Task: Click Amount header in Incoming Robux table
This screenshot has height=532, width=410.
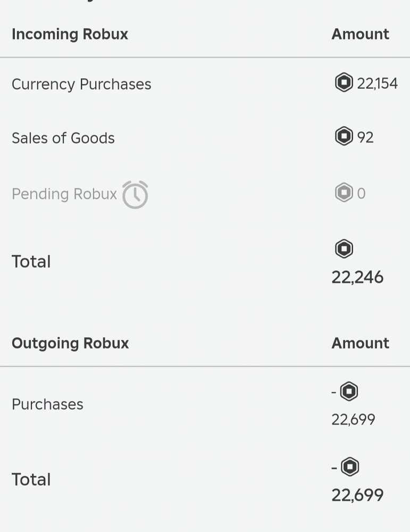Action: [360, 34]
